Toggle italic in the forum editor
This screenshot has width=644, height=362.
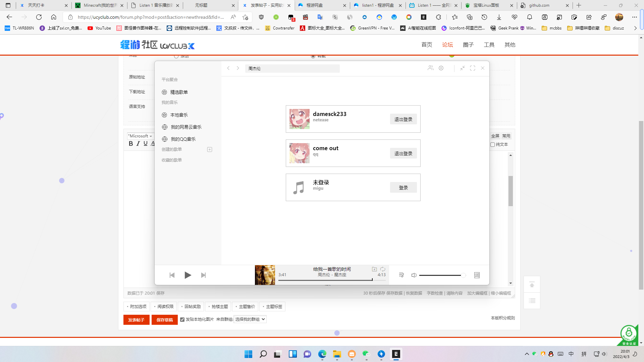[138, 143]
